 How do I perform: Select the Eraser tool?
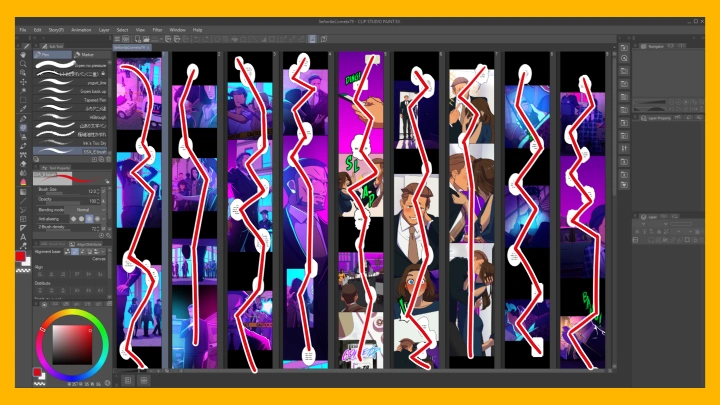[x=24, y=164]
